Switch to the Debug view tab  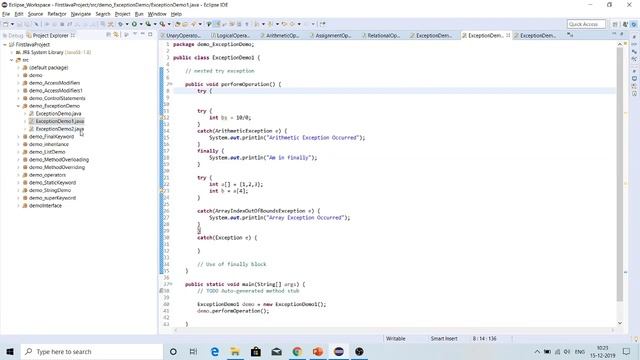coord(13,36)
